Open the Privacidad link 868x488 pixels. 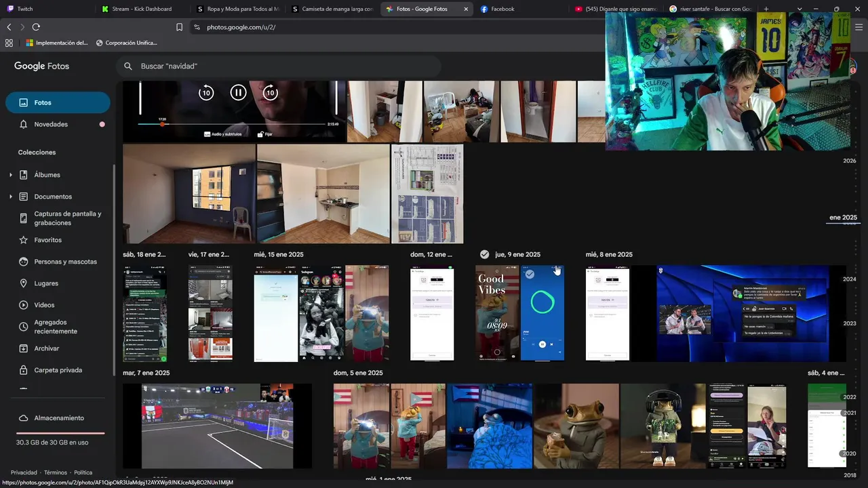24,472
